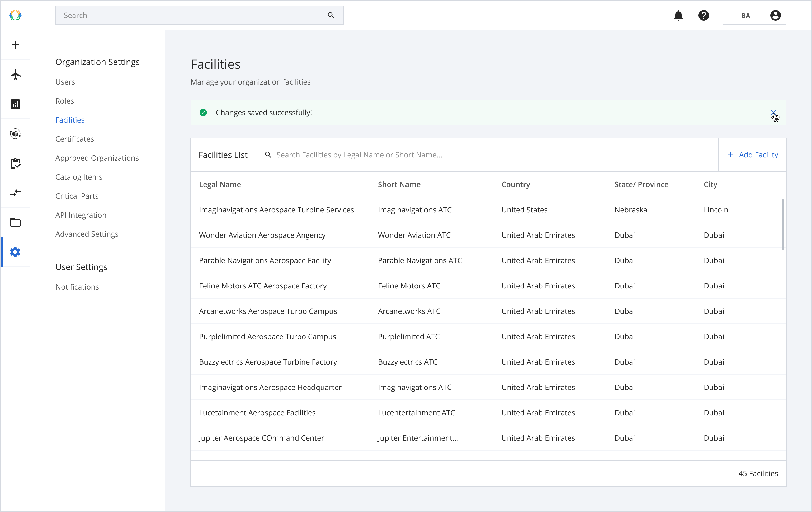The image size is (812, 512).
Task: Click the City column header
Action: (711, 184)
